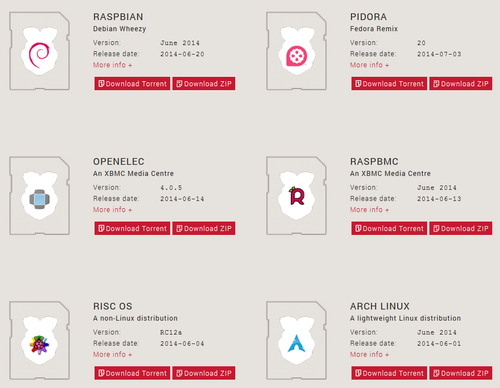Expand More info for Raspbian
This screenshot has height=388, width=500.
pyautogui.click(x=112, y=65)
